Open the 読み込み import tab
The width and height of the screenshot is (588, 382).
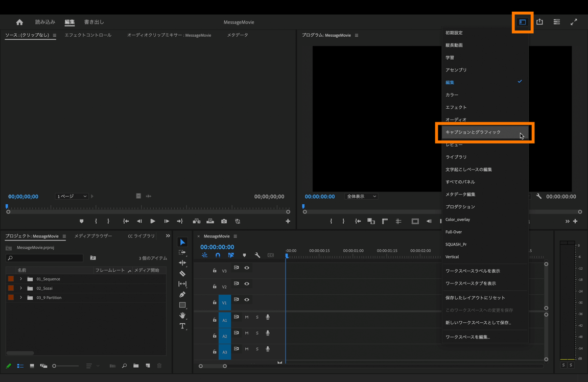(45, 22)
